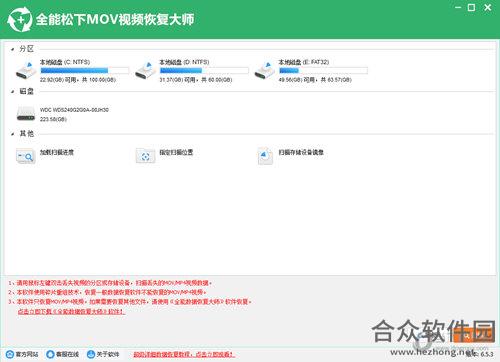The image size is (500, 362).
Task: Select the local disk D: NTFS drive icon
Action: (x=145, y=71)
